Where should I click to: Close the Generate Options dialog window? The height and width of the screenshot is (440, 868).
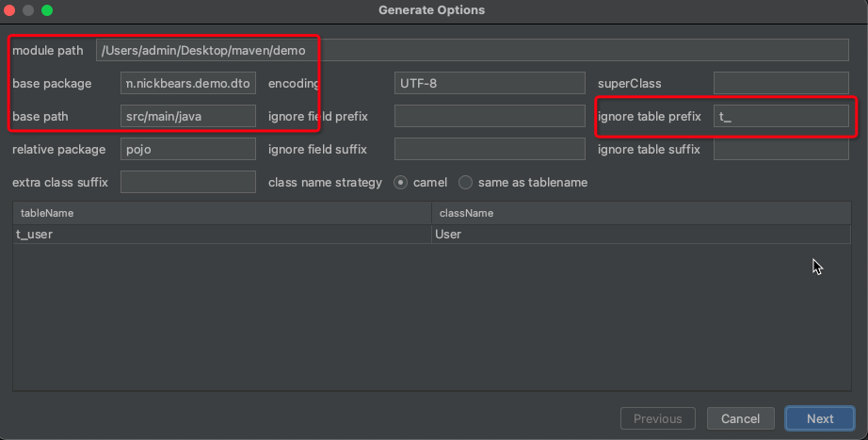[9, 10]
